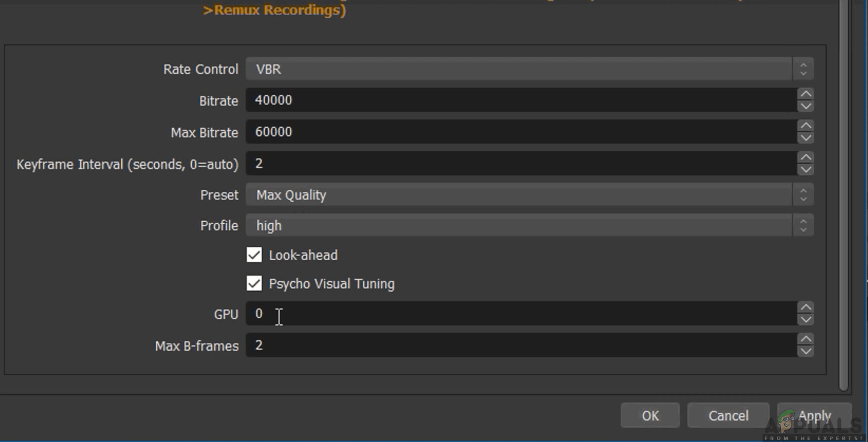
Task: Lower Keyframe Interval with down arrow
Action: pos(805,170)
